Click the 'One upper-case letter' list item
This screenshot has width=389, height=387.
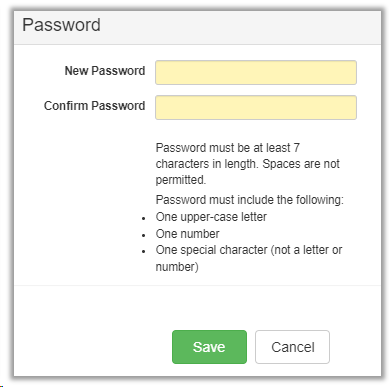coord(211,217)
